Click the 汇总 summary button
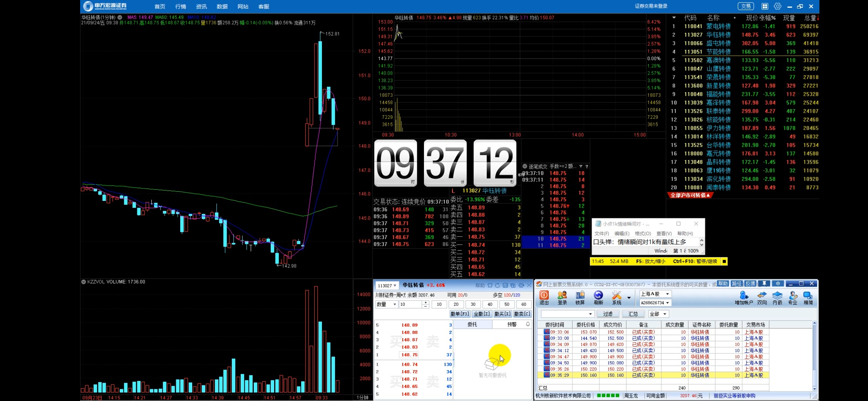 [x=633, y=314]
